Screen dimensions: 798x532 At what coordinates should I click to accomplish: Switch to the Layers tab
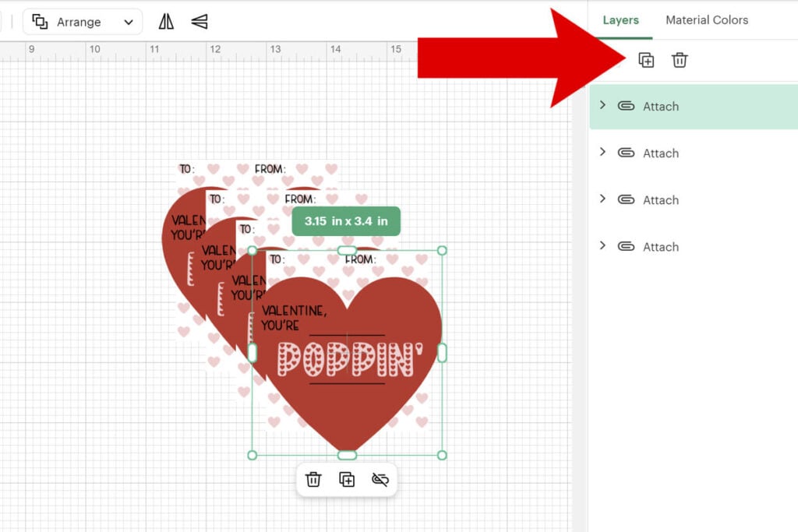click(620, 20)
